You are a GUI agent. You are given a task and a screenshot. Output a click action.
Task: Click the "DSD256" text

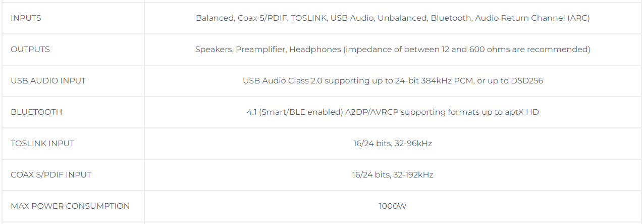click(x=526, y=81)
